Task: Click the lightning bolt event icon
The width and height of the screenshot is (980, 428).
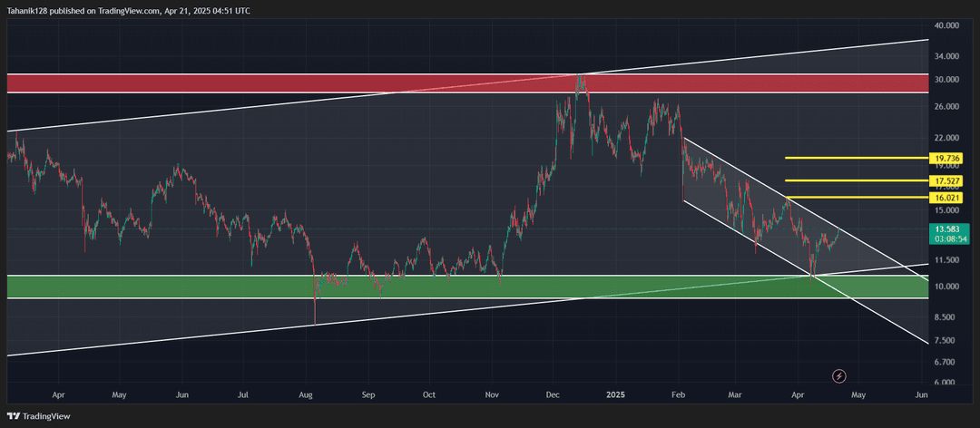Action: coord(839,375)
